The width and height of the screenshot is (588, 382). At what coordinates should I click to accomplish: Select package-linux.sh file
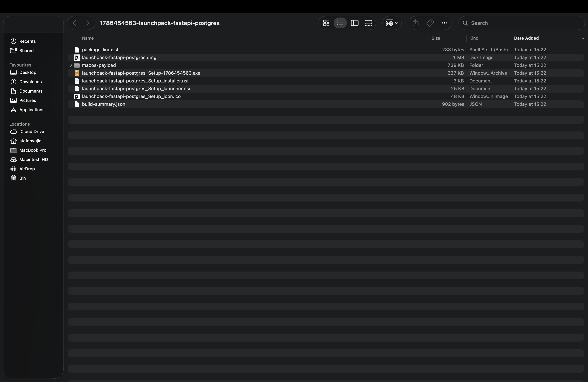click(326, 50)
